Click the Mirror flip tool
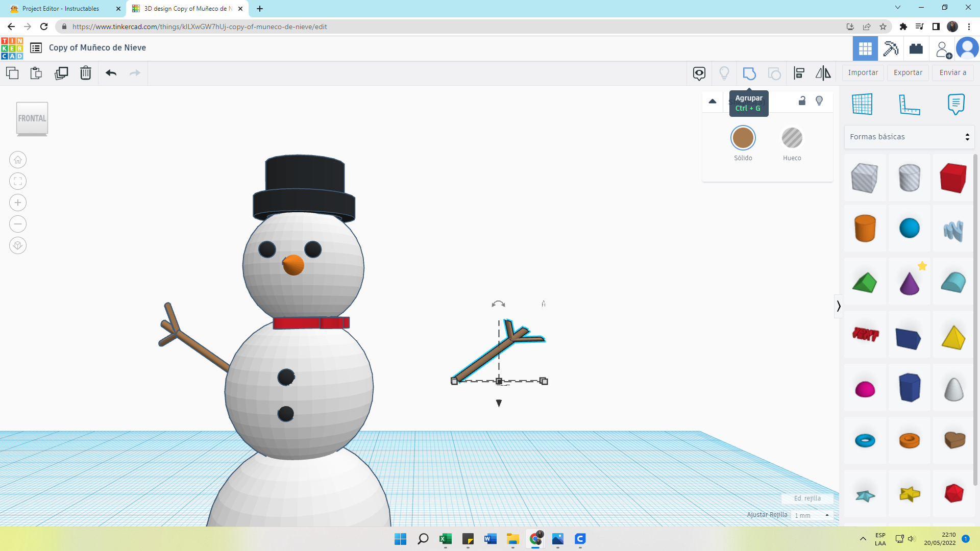The image size is (980, 551). coord(823,73)
